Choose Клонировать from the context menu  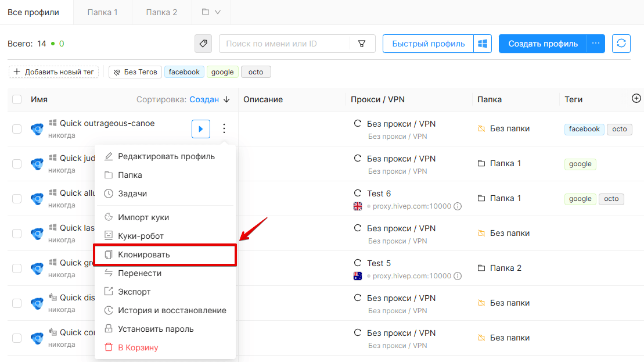click(x=165, y=255)
